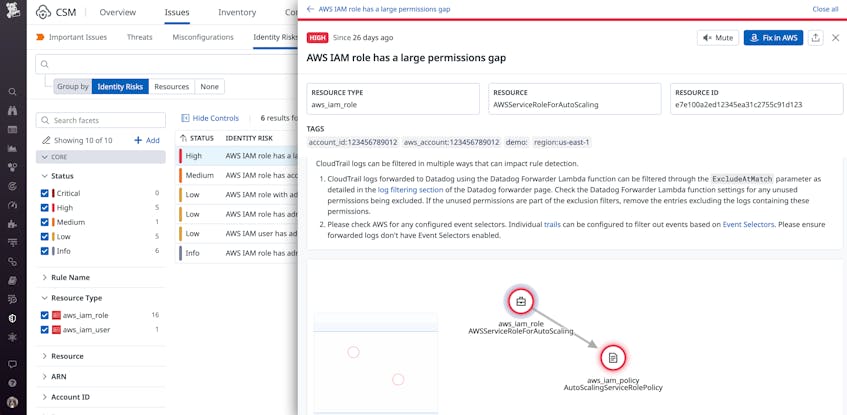The image size is (847, 415).
Task: Click the Add facet button
Action: coord(147,140)
